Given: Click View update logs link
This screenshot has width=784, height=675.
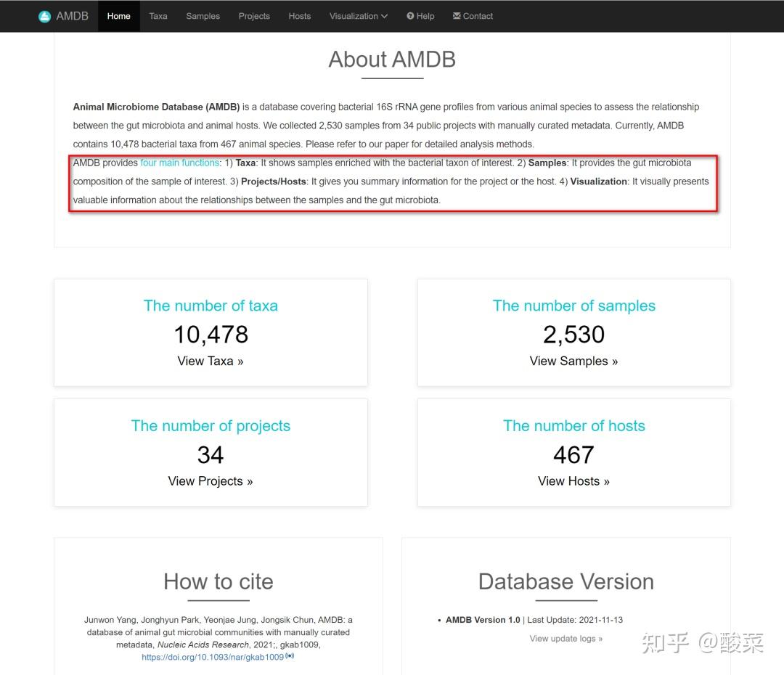Looking at the screenshot, I should tap(566, 639).
